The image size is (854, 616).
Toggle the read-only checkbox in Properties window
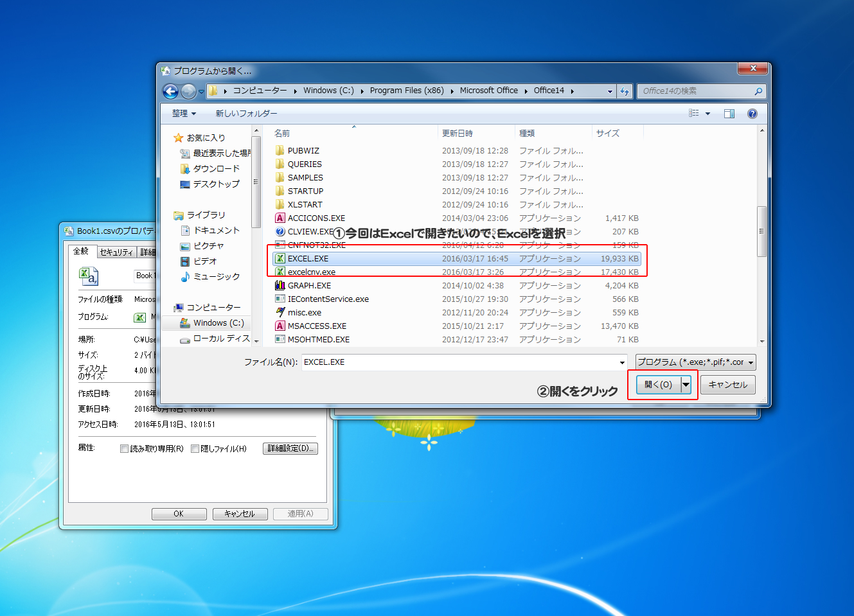[x=125, y=448]
